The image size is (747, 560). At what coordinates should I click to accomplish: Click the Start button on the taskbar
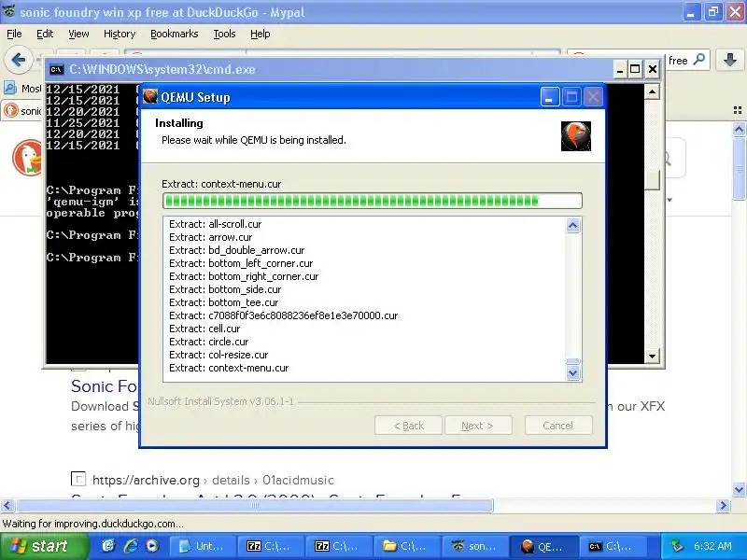pos(44,546)
